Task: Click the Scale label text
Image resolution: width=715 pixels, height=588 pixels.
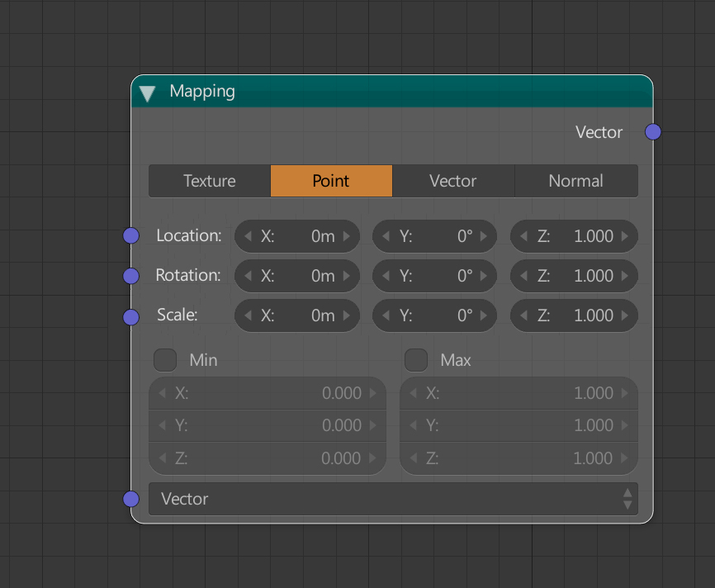Action: click(x=178, y=315)
